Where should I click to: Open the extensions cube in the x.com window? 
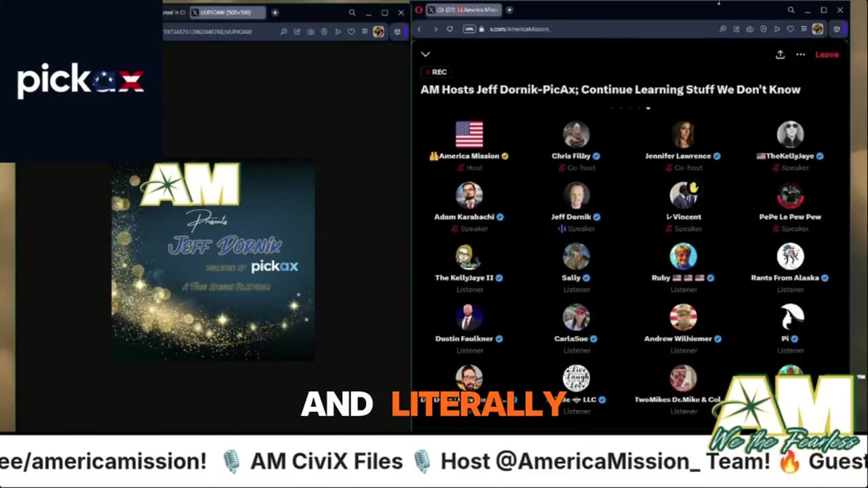pyautogui.click(x=836, y=29)
